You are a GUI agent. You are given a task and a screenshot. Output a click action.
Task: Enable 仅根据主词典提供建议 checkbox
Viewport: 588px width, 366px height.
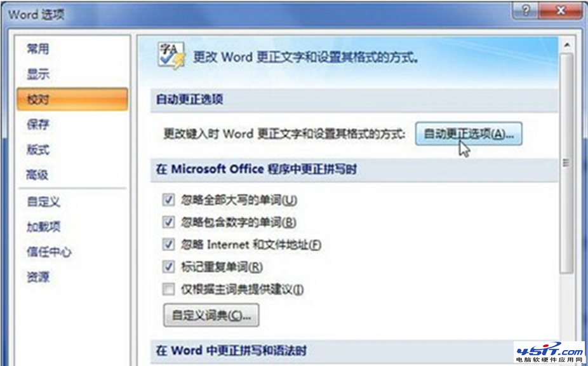pyautogui.click(x=168, y=289)
